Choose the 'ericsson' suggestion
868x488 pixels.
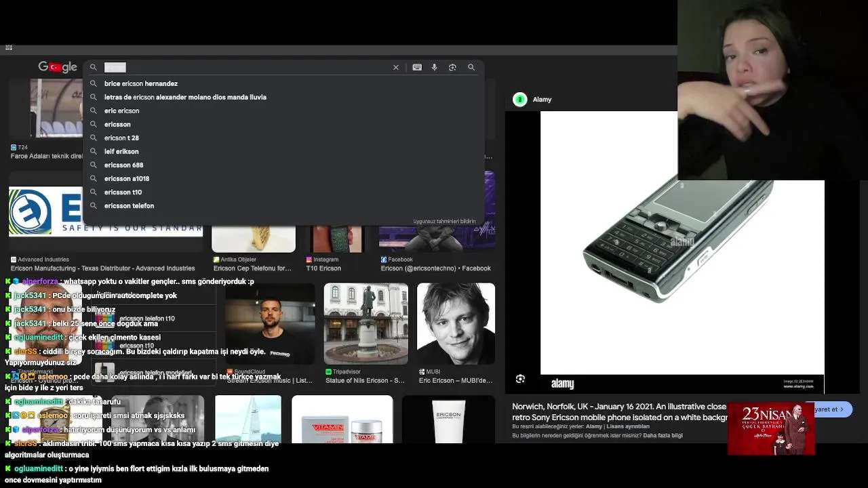click(x=117, y=124)
